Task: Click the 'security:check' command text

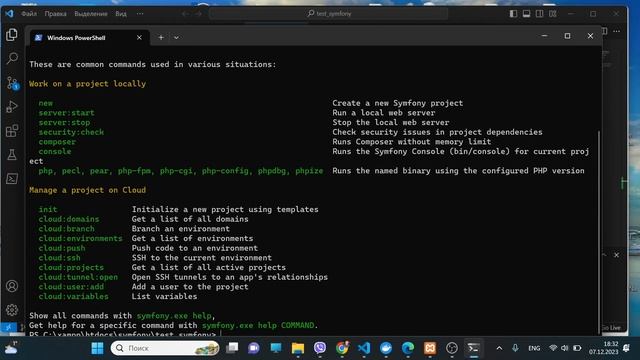Action: coord(71,132)
